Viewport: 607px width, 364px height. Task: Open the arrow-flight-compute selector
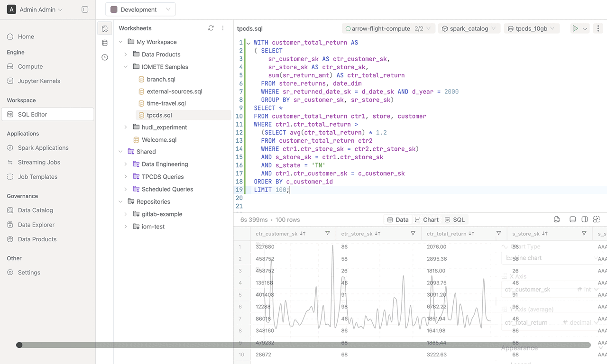click(388, 28)
